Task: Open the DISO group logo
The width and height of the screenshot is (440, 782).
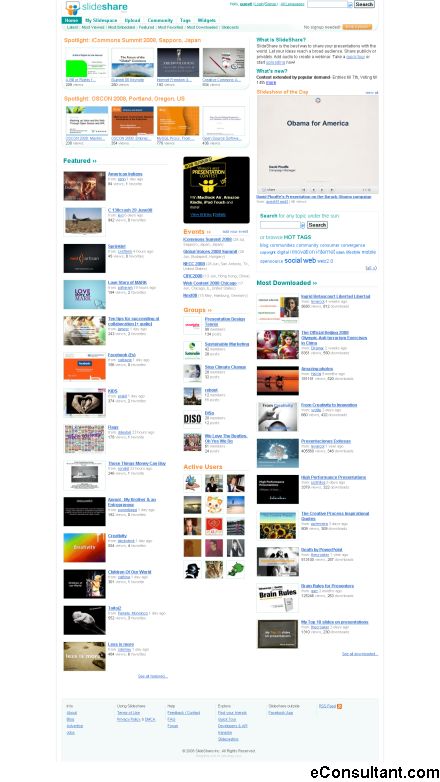Action: click(x=192, y=419)
